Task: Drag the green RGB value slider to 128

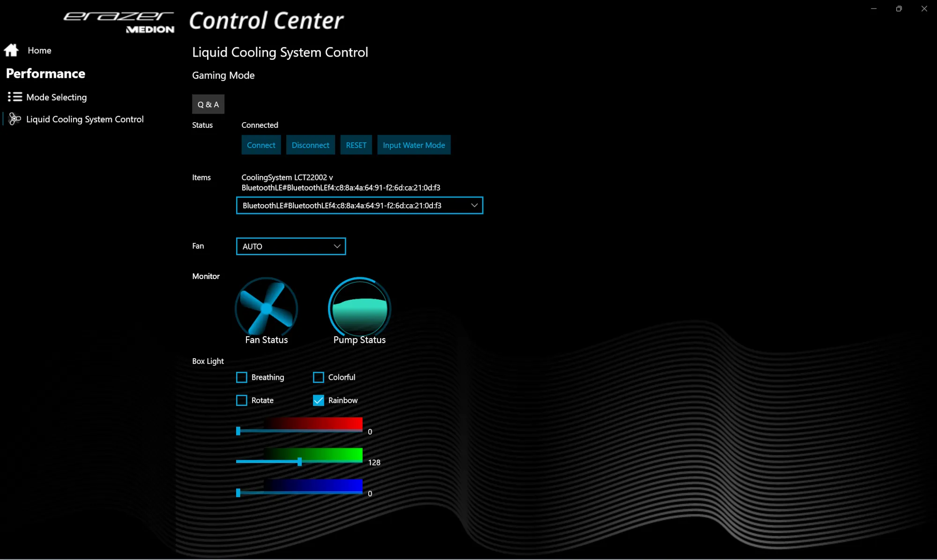Action: pos(299,462)
